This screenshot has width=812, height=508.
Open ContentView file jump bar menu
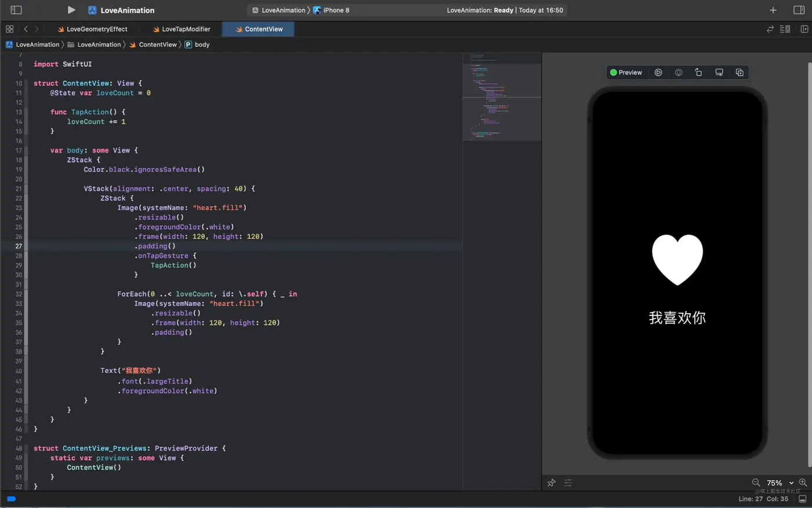153,45
